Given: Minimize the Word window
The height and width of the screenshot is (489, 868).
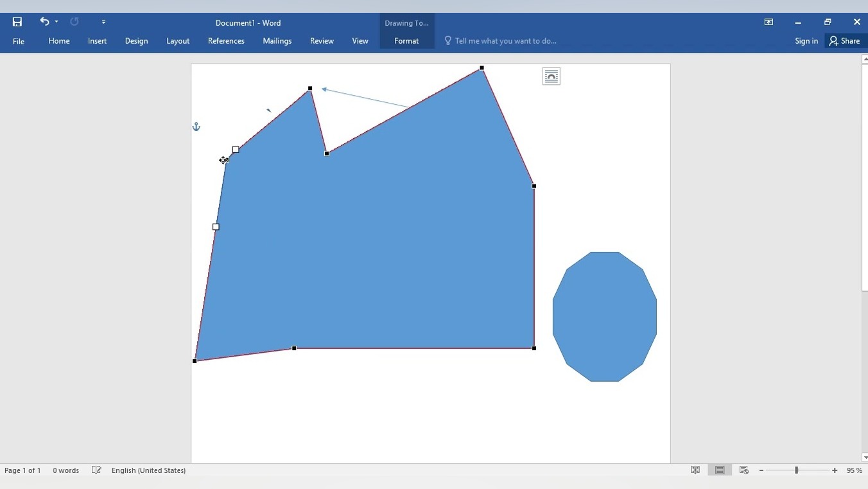Looking at the screenshot, I should tap(798, 22).
